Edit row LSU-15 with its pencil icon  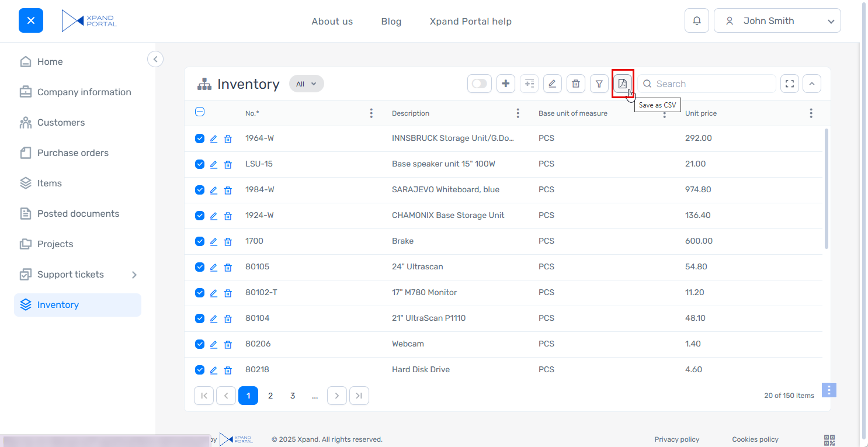214,165
